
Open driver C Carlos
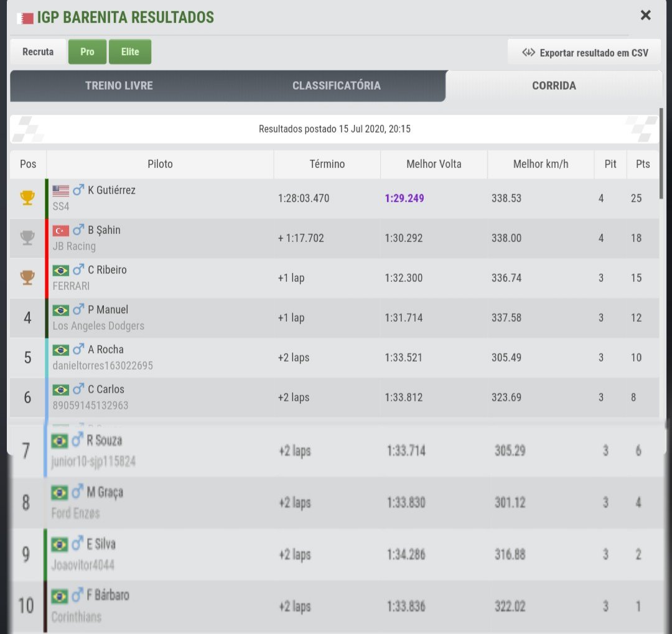point(106,389)
